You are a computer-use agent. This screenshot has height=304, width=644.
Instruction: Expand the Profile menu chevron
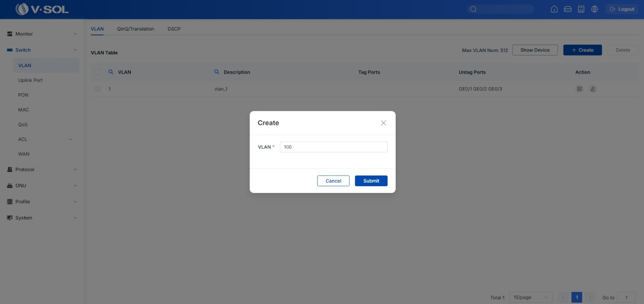[75, 202]
